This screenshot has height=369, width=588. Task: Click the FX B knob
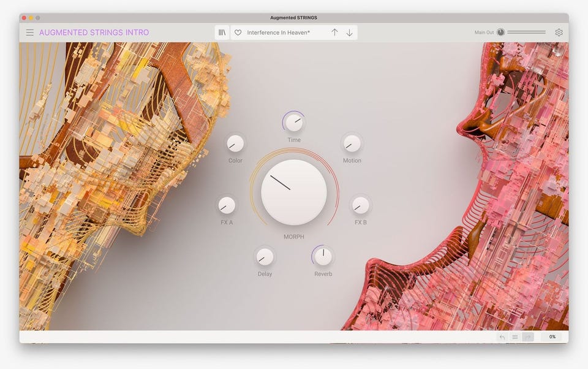coord(361,205)
